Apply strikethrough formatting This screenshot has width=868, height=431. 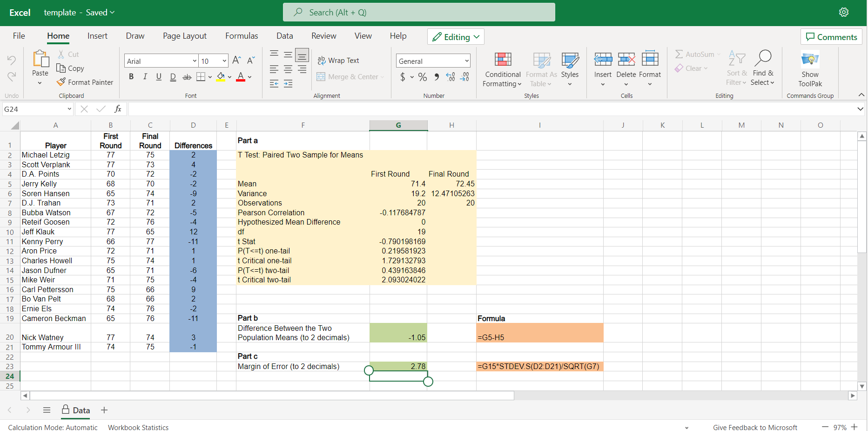[x=187, y=76]
